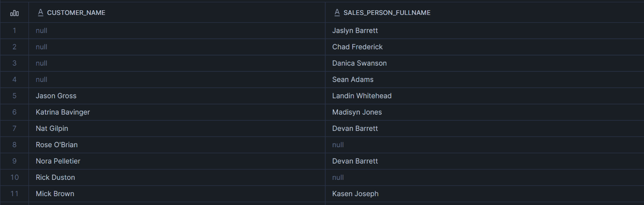Select the Jaslyn Barrett sales person cell

(355, 31)
